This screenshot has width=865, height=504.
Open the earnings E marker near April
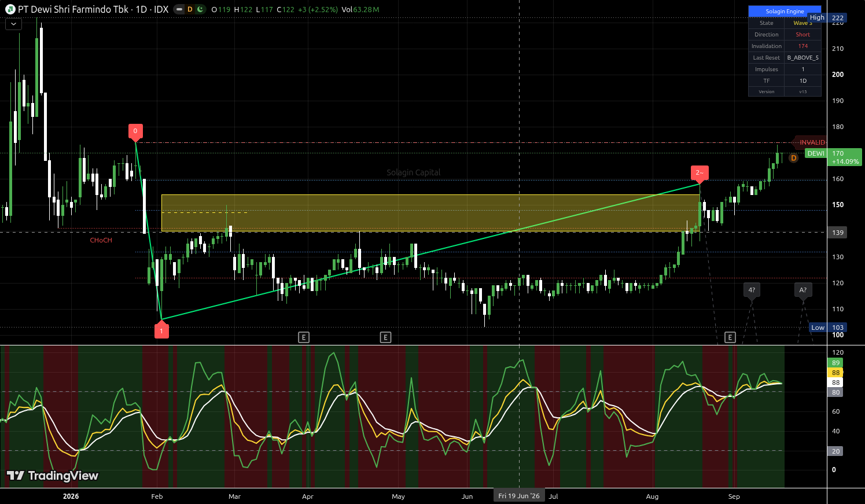click(304, 337)
